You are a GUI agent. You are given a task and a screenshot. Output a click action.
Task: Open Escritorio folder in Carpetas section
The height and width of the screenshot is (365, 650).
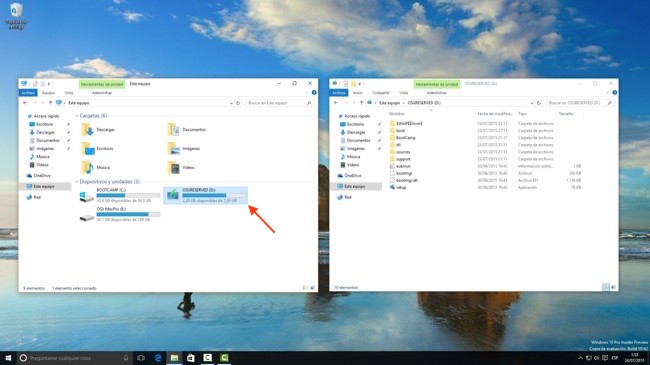point(97,148)
